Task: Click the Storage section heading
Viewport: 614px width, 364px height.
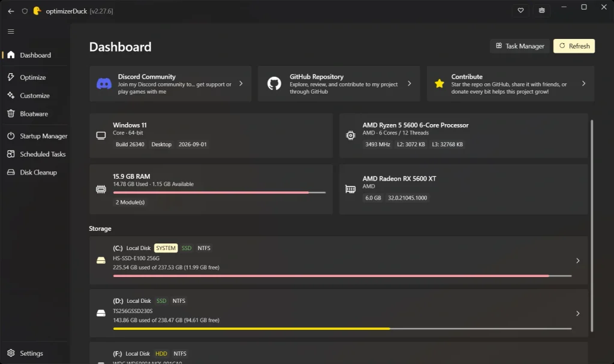Action: pos(100,228)
